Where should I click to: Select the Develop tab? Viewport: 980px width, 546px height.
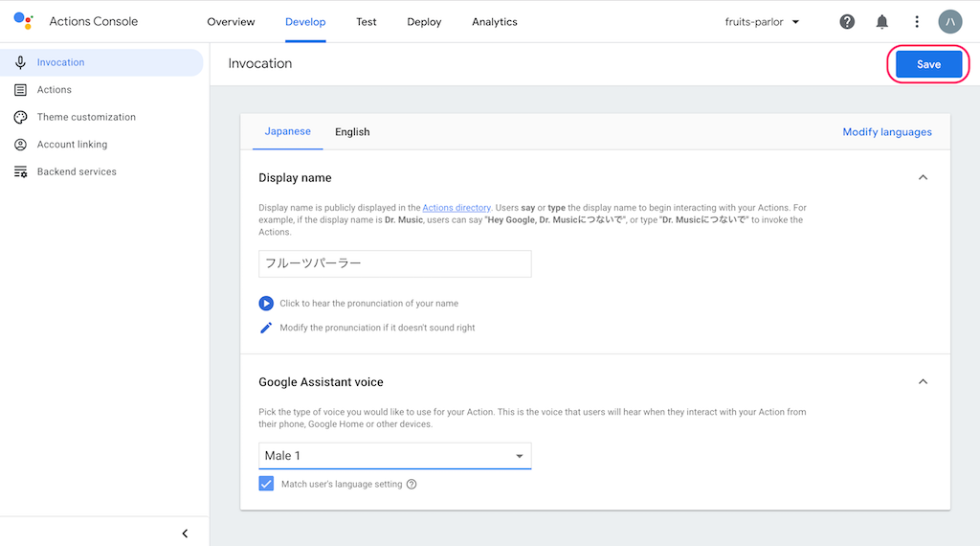click(305, 22)
